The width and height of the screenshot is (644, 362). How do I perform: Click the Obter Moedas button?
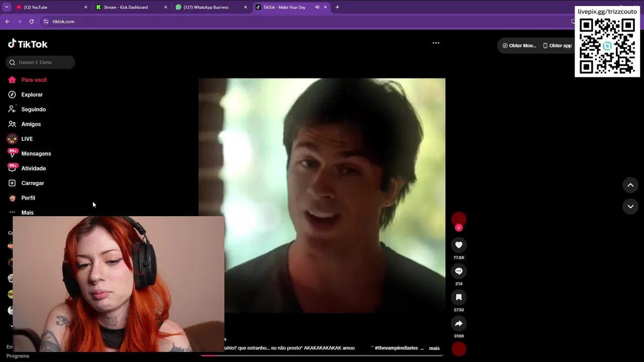point(519,45)
